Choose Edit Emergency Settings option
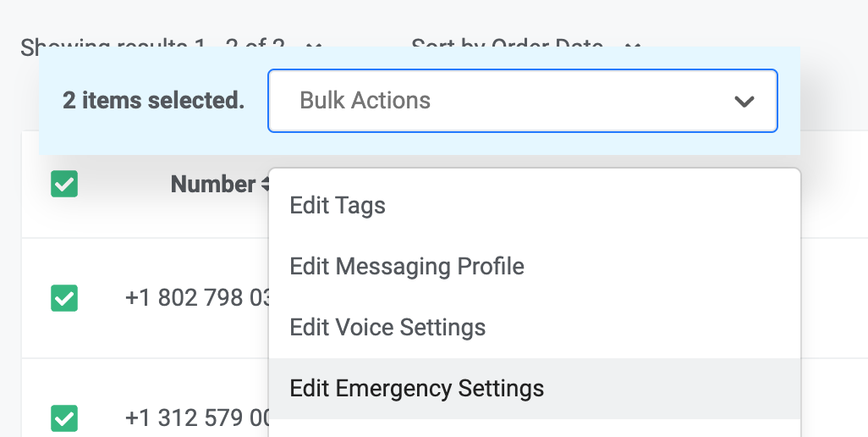Screen dimensions: 868x437 click(x=534, y=388)
